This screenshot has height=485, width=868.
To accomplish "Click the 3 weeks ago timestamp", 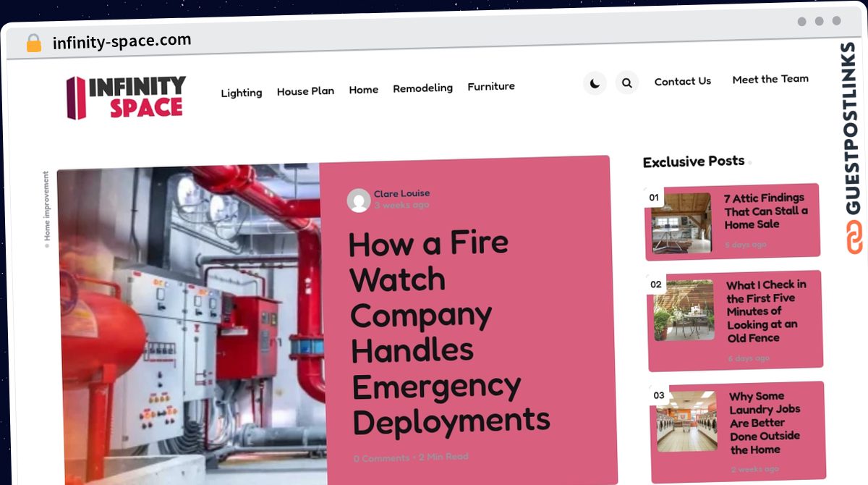I will pyautogui.click(x=401, y=205).
